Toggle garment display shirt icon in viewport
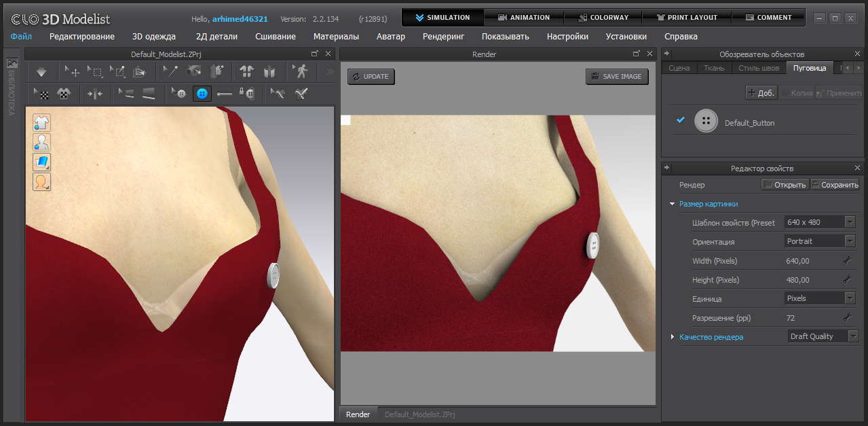This screenshot has height=426, width=868. tap(41, 123)
